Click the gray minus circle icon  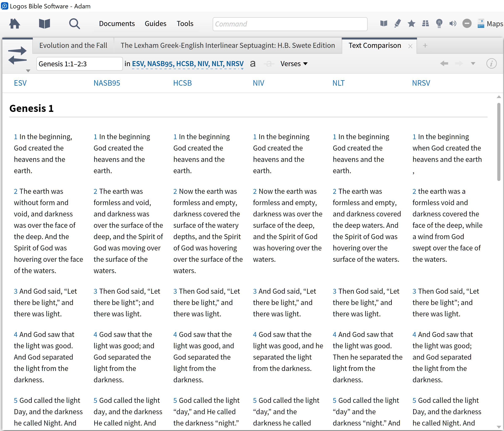[x=467, y=24]
